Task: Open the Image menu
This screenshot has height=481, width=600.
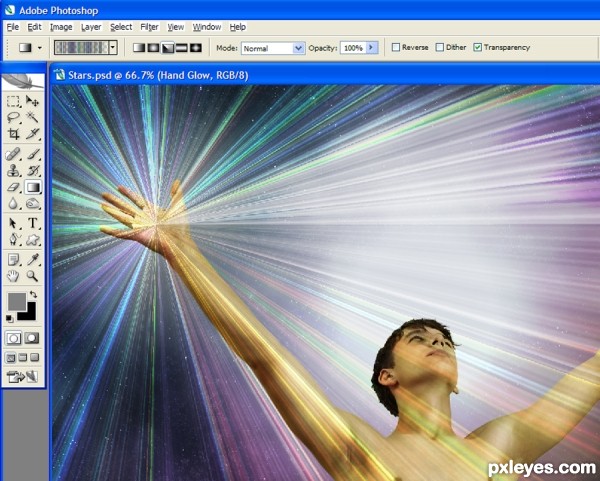Action: point(61,27)
